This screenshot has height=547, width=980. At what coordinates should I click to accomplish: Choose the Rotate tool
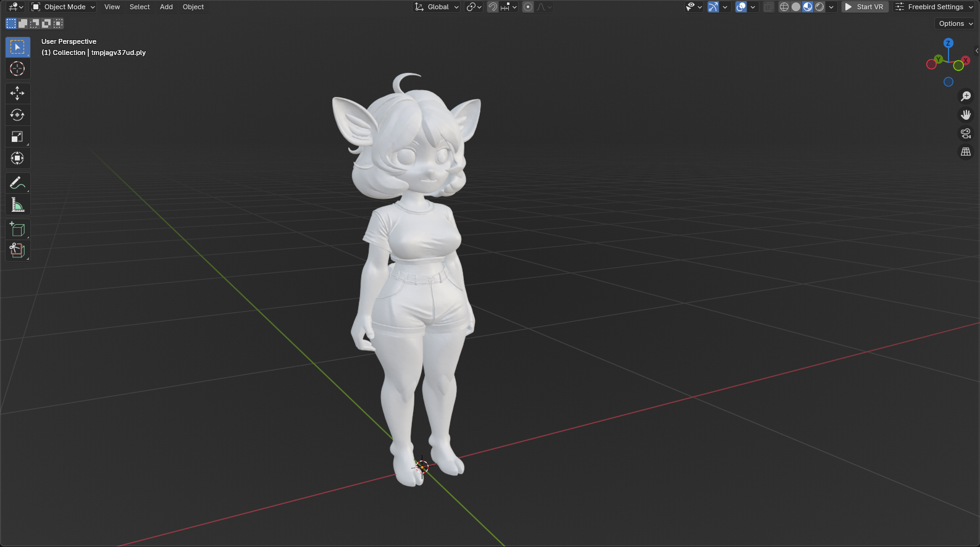17,115
